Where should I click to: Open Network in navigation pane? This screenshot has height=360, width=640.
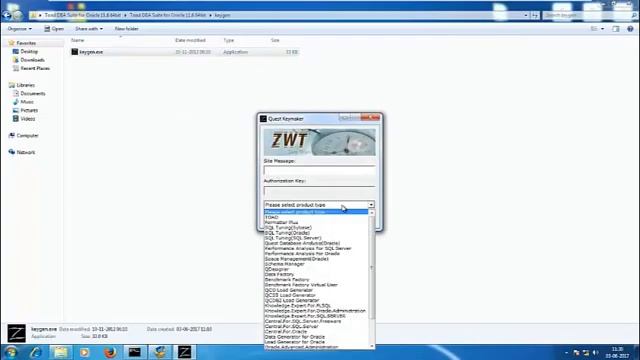coord(26,152)
